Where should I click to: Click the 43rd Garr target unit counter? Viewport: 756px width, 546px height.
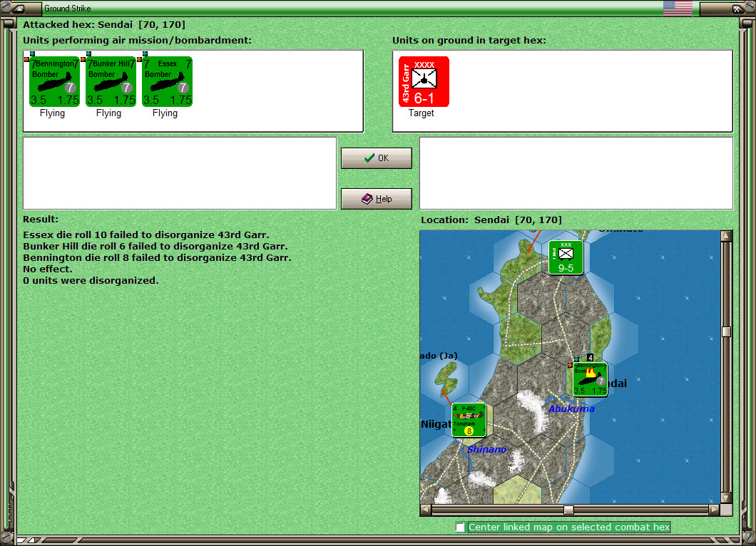[424, 81]
